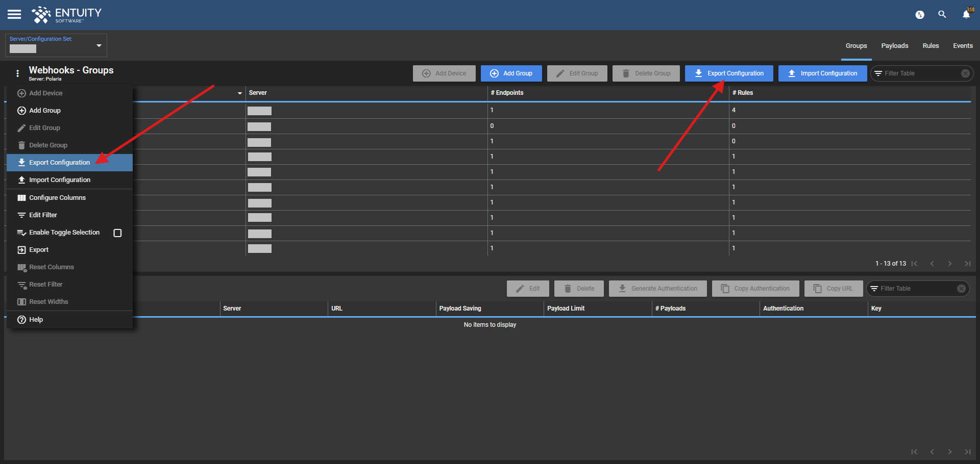Click the Generate Authentication button
Viewport: 980px width, 464px height.
(x=658, y=289)
